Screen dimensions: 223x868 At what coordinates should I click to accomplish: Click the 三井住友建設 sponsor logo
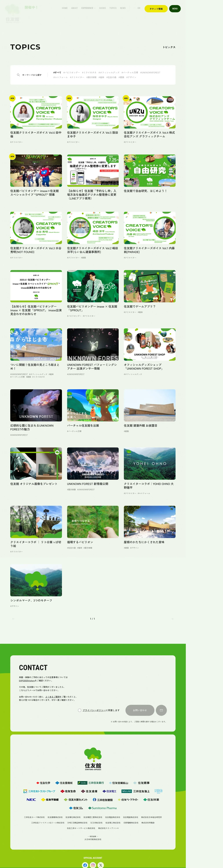103,800
